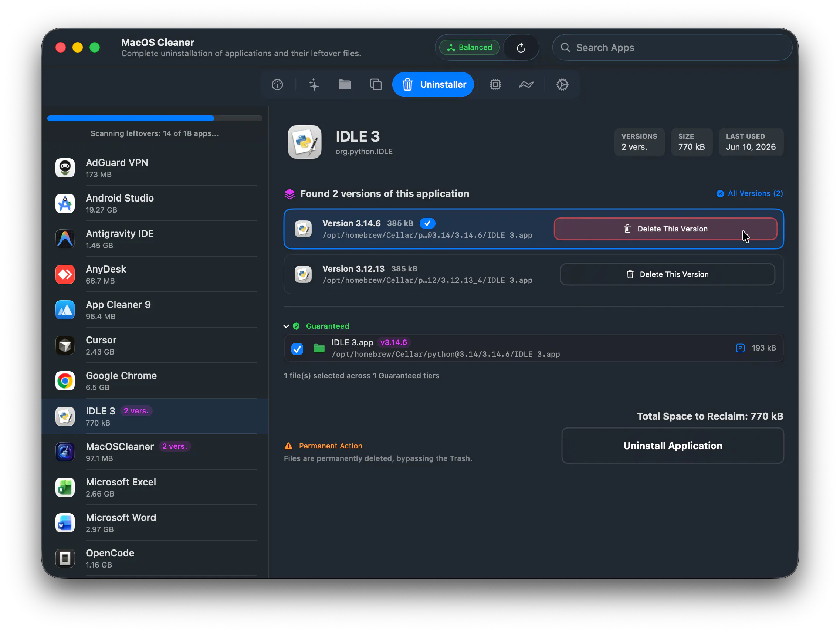Image resolution: width=840 pixels, height=633 pixels.
Task: Reveal IDLE 3.app via open-location icon
Action: 740,348
